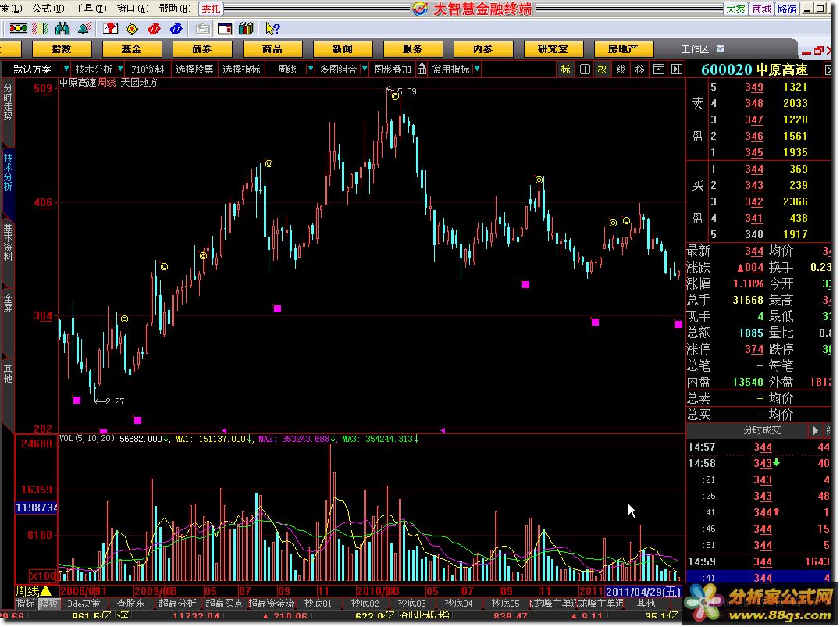This screenshot has width=840, height=627.
Task: Open the 房地产 section
Action: (x=624, y=48)
